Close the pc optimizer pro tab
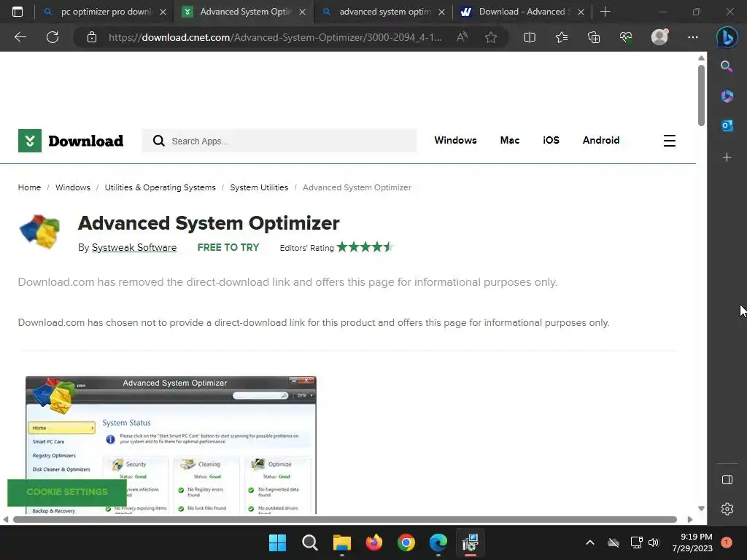The width and height of the screenshot is (747, 560). pyautogui.click(x=163, y=12)
